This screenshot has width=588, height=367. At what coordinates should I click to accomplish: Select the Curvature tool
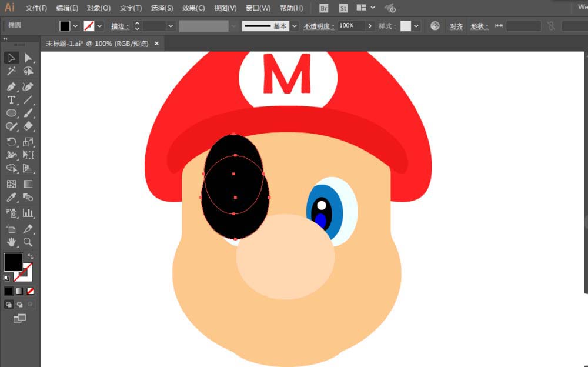click(x=28, y=86)
